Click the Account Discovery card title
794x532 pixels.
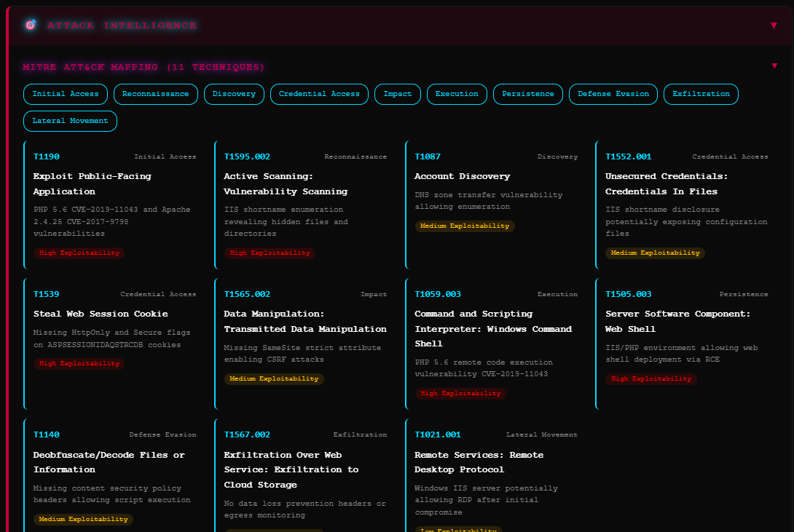click(x=462, y=176)
